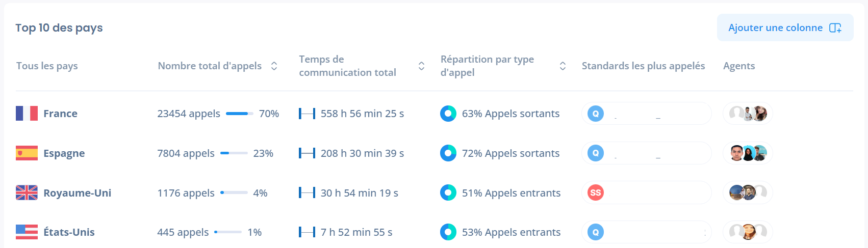Click the blue Q badge in Espagne row
Viewport: 868px width, 248px height.
click(x=596, y=153)
